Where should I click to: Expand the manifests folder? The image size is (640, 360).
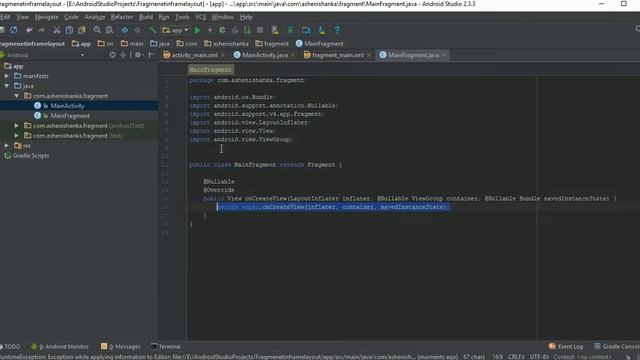[7, 76]
